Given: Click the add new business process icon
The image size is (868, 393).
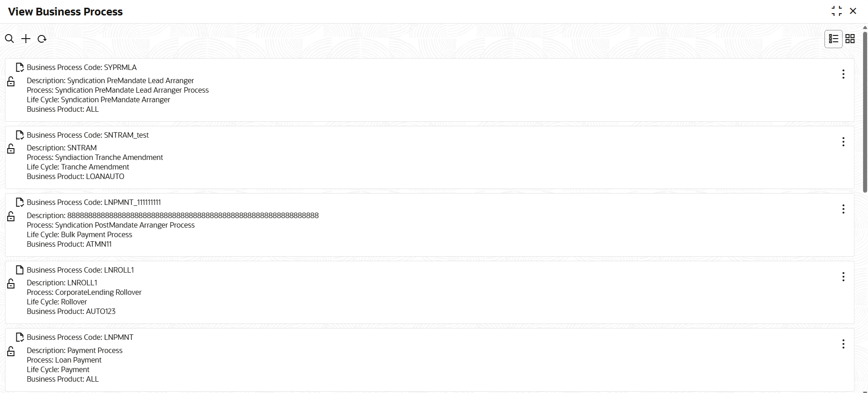Looking at the screenshot, I should [25, 39].
